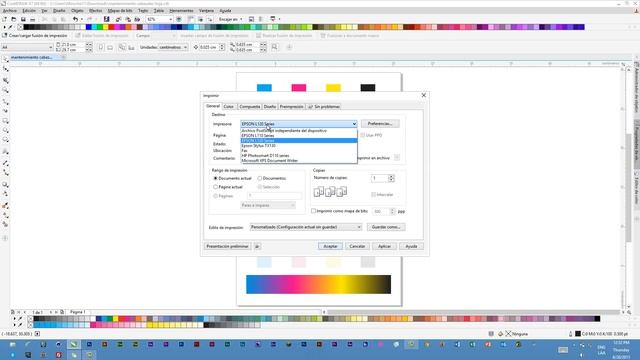Screen dimensions: 640x360
Task: Pick black swatch in top color palette
Action: click(27, 27)
